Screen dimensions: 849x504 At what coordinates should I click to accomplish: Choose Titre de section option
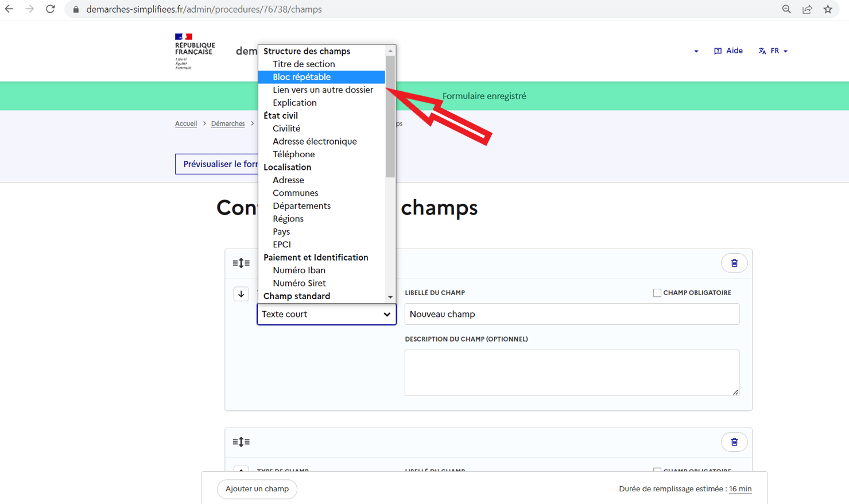click(304, 64)
